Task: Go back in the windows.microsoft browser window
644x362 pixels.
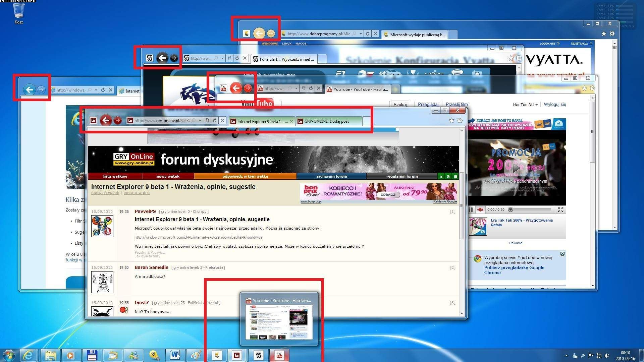Action: tap(30, 89)
